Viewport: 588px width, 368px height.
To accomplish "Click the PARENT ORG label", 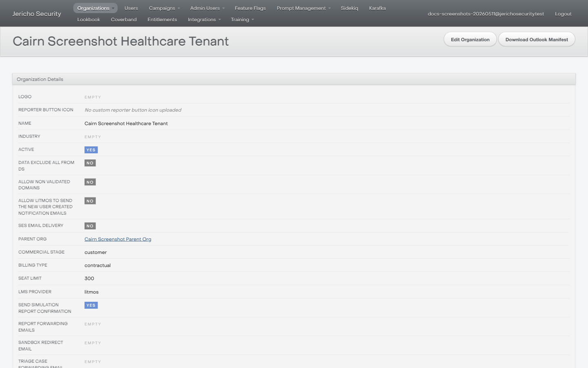I will click(x=32, y=239).
